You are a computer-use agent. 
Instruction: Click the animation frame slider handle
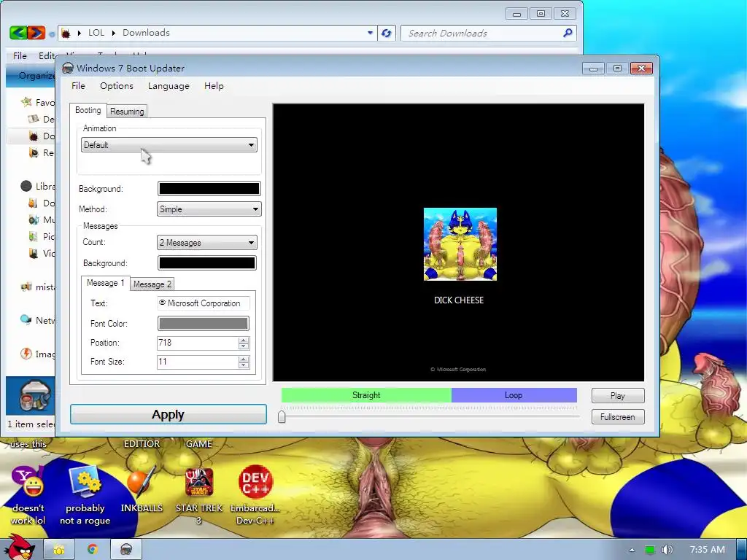pos(282,416)
